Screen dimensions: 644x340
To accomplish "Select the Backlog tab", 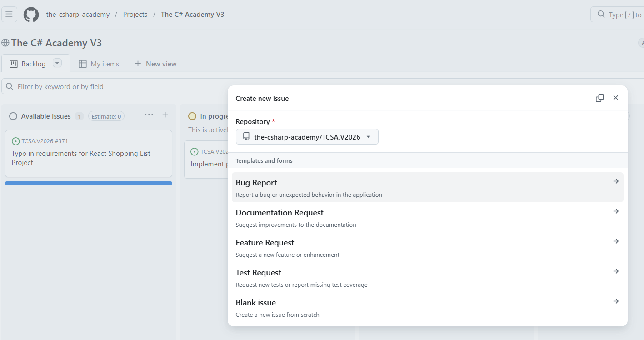I will point(28,64).
